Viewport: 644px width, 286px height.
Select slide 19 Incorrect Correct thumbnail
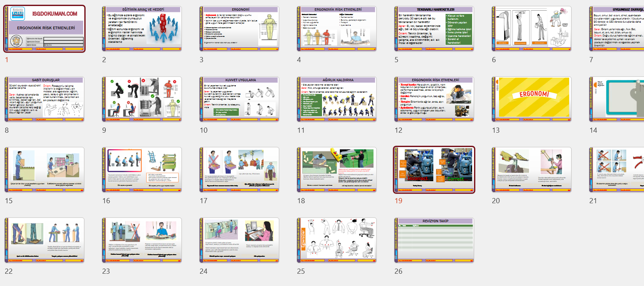[x=434, y=170]
